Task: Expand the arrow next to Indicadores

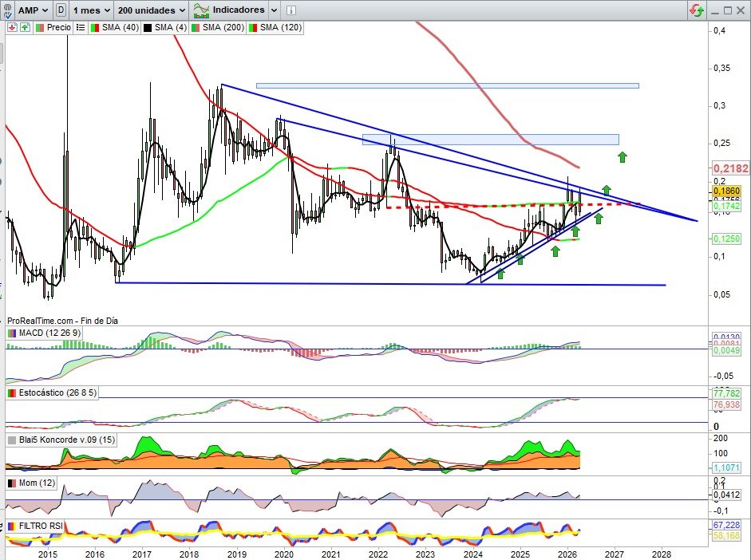Action: pos(274,10)
